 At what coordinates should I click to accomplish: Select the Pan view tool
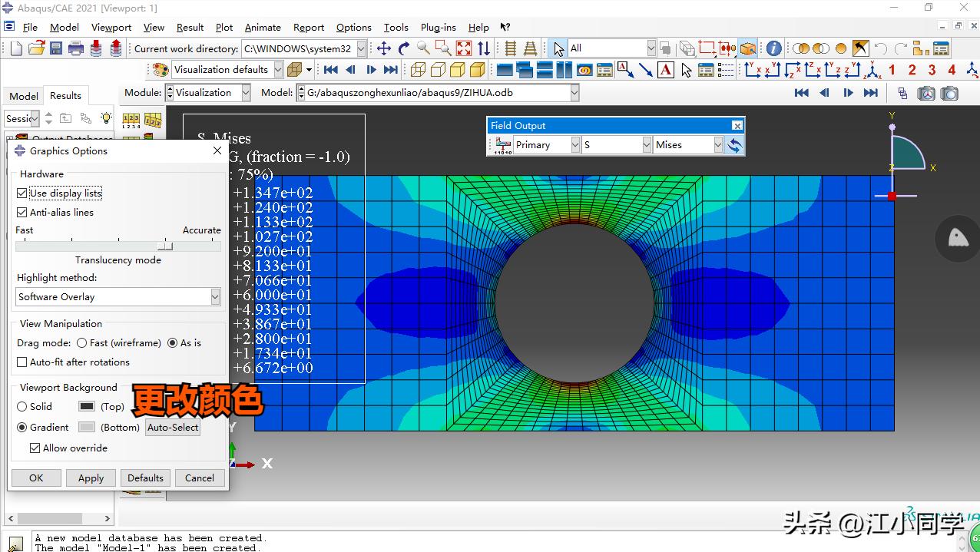coord(384,48)
